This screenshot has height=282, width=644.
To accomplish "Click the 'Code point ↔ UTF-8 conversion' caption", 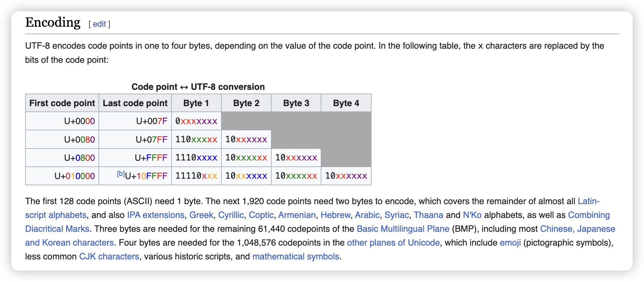I will (x=198, y=87).
